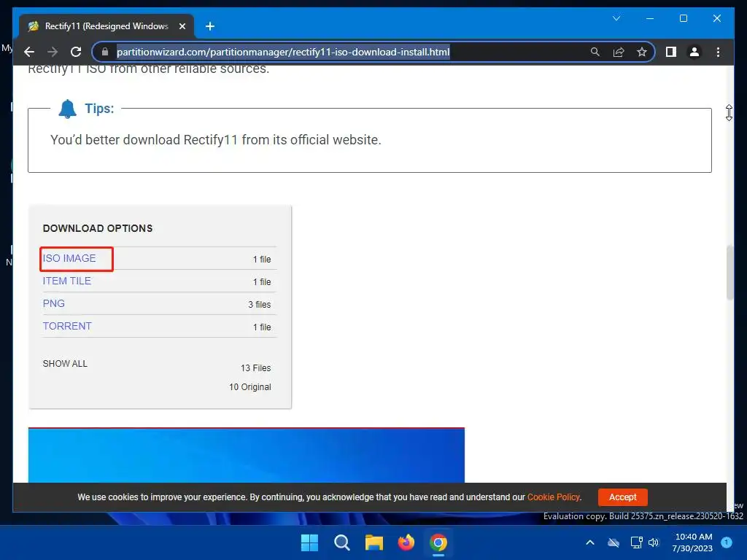747x560 pixels.
Task: Open the ISO IMAGE download link
Action: [69, 258]
